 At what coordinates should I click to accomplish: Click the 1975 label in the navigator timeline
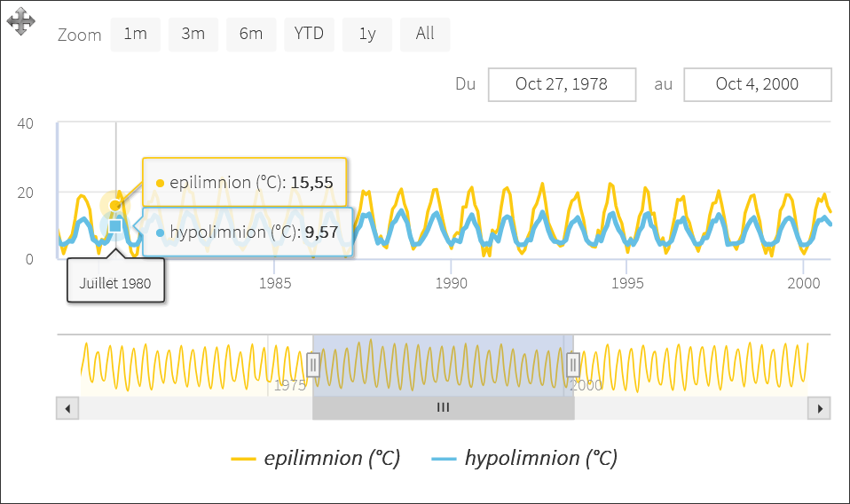(290, 385)
